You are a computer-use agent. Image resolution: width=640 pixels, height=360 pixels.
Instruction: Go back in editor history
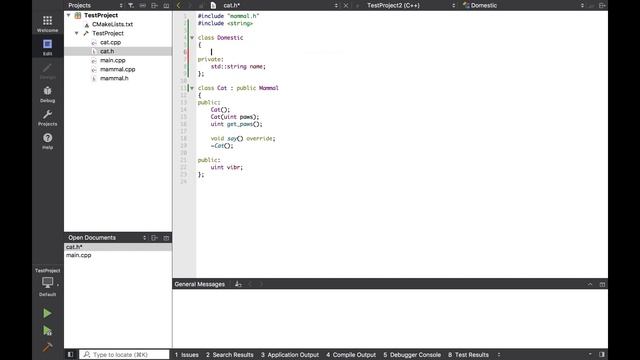pyautogui.click(x=179, y=5)
